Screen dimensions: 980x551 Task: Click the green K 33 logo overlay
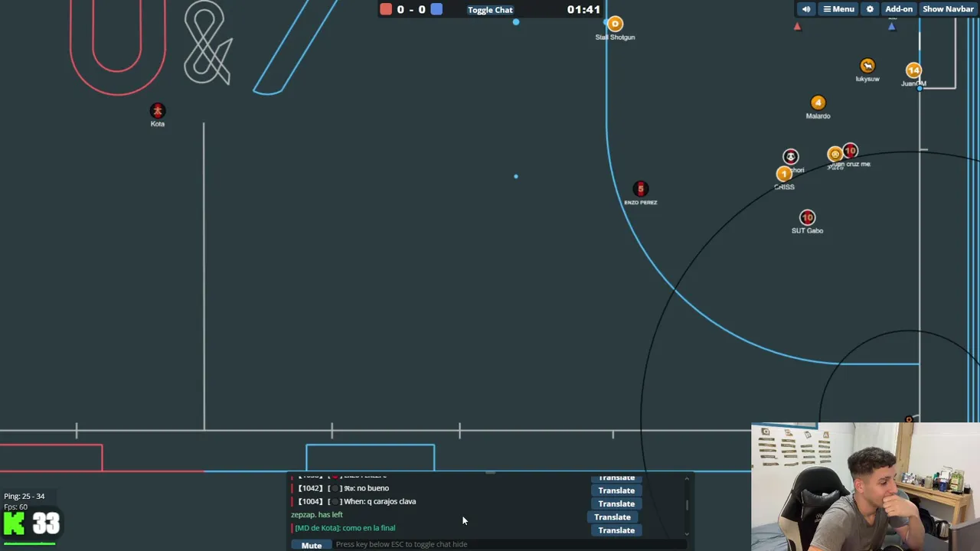(31, 525)
